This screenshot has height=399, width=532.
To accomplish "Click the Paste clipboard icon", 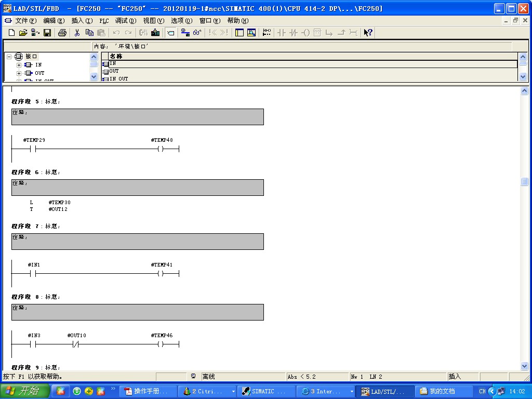I will click(x=101, y=33).
